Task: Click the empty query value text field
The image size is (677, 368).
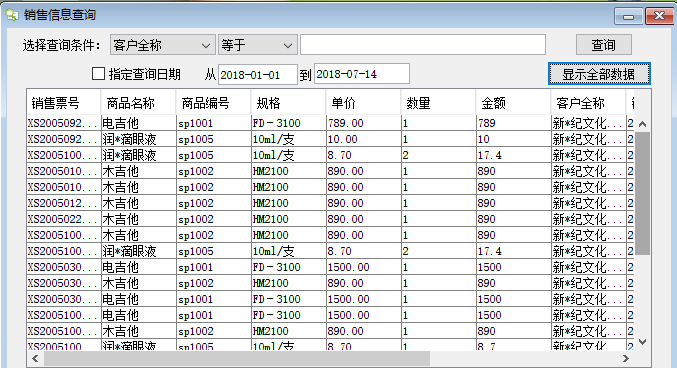Action: [423, 45]
